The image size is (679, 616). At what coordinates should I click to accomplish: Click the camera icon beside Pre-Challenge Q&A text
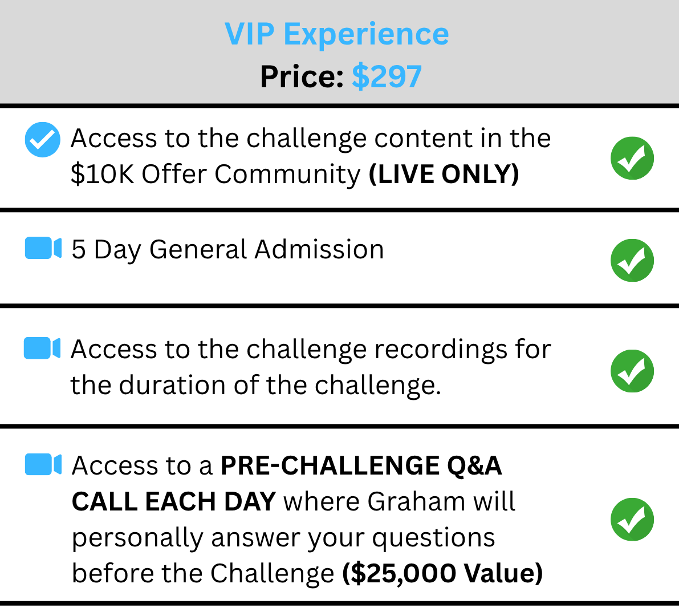coord(43,464)
